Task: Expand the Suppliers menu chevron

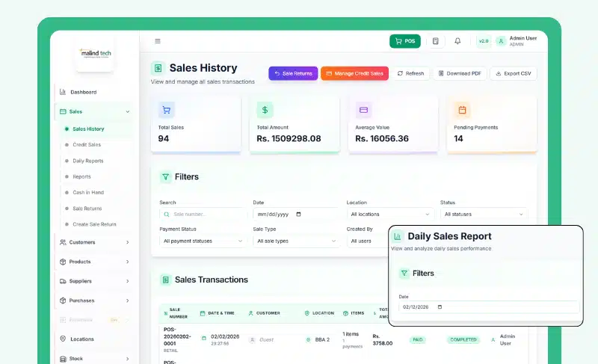Action: coord(127,281)
